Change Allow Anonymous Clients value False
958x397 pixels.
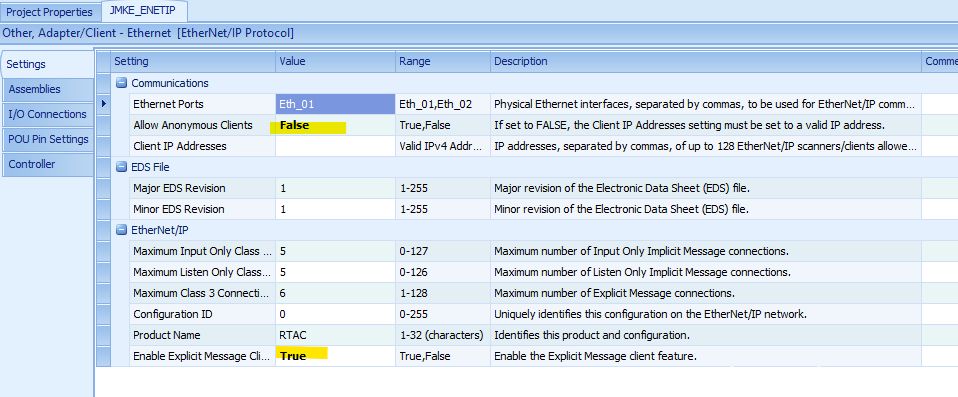click(x=335, y=125)
